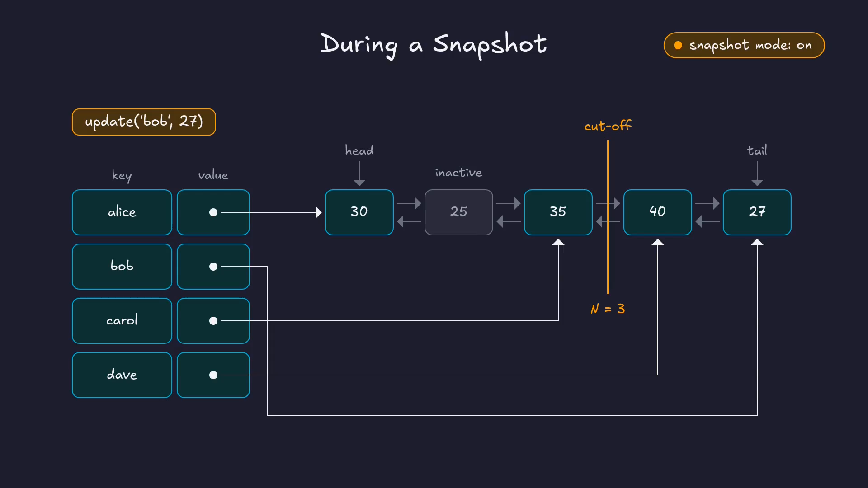Click the pointer dot in bob's value cell
The width and height of the screenshot is (868, 488).
[213, 267]
